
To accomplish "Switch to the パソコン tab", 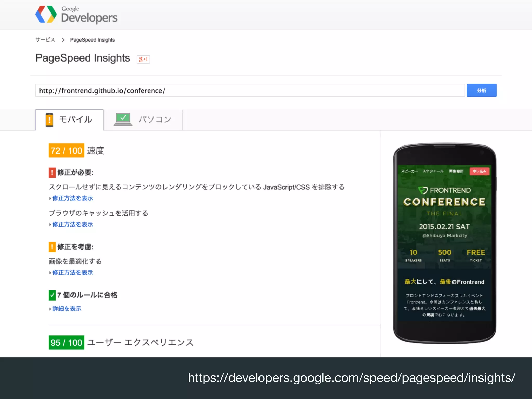I will tap(143, 120).
